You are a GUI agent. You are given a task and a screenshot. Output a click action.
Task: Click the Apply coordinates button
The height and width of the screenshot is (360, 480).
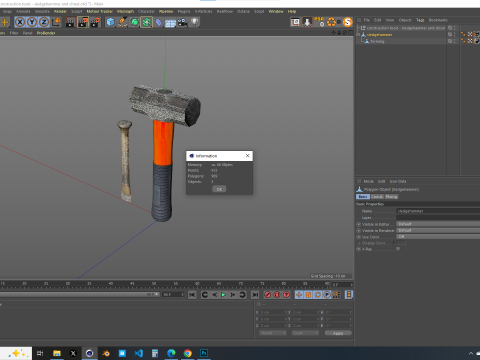pyautogui.click(x=338, y=333)
